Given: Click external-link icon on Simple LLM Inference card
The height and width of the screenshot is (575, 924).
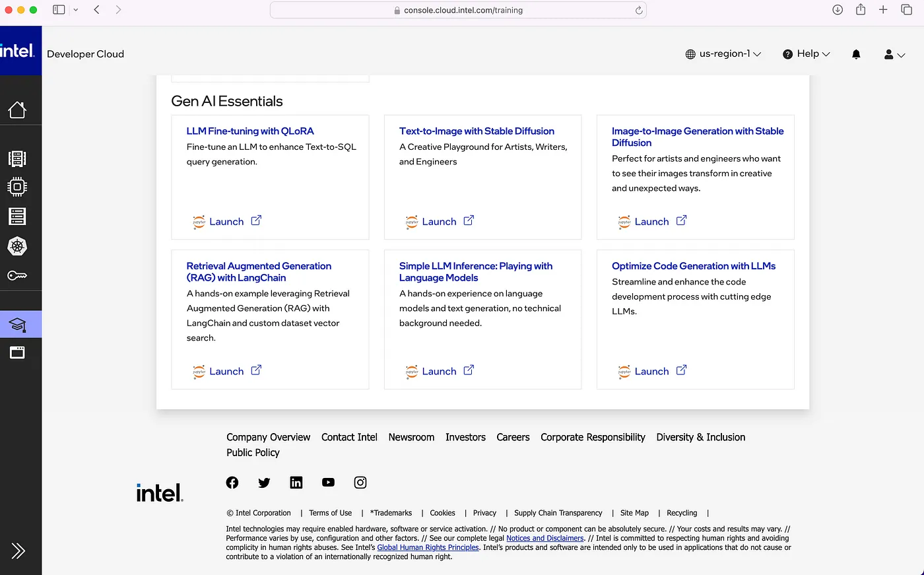Looking at the screenshot, I should pos(469,370).
